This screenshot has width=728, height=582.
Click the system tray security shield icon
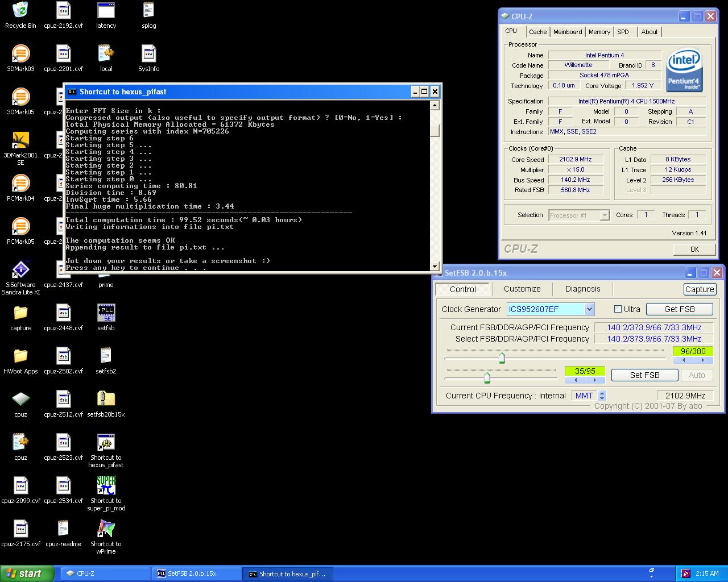[686, 573]
